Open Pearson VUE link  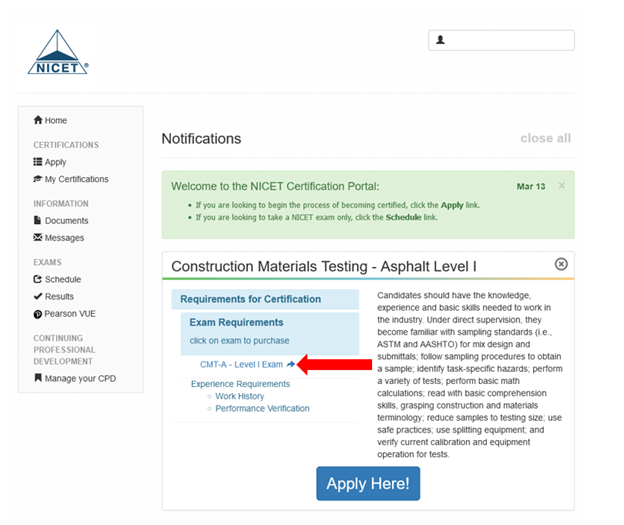(x=64, y=314)
